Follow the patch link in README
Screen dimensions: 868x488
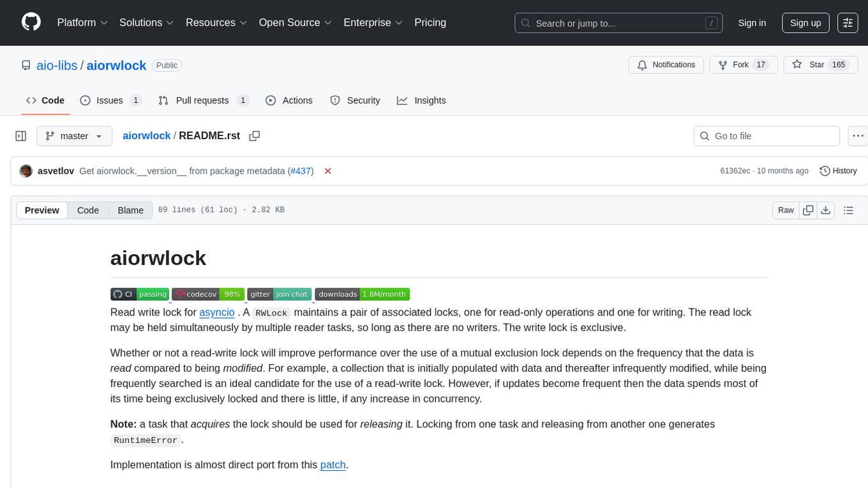(x=333, y=464)
